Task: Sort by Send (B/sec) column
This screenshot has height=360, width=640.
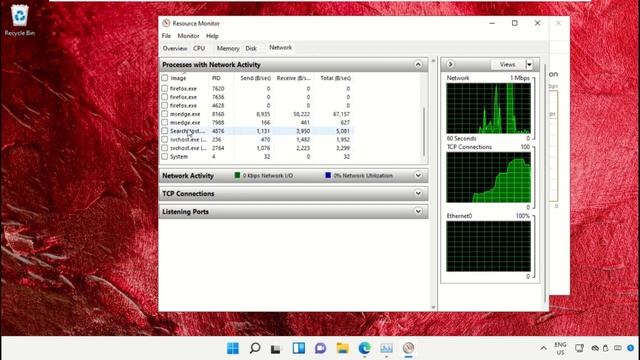Action: (x=255, y=78)
